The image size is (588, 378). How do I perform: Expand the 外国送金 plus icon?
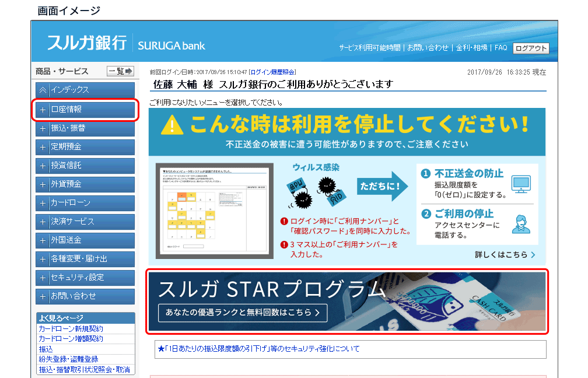[43, 240]
